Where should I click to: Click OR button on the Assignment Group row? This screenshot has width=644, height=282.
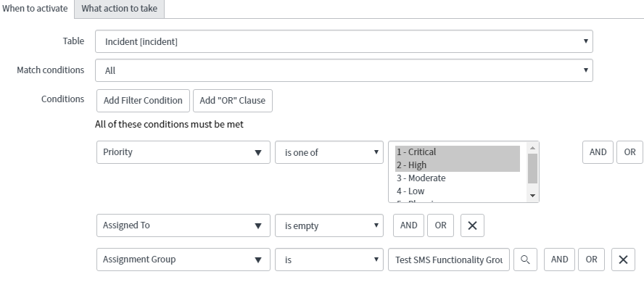point(592,260)
